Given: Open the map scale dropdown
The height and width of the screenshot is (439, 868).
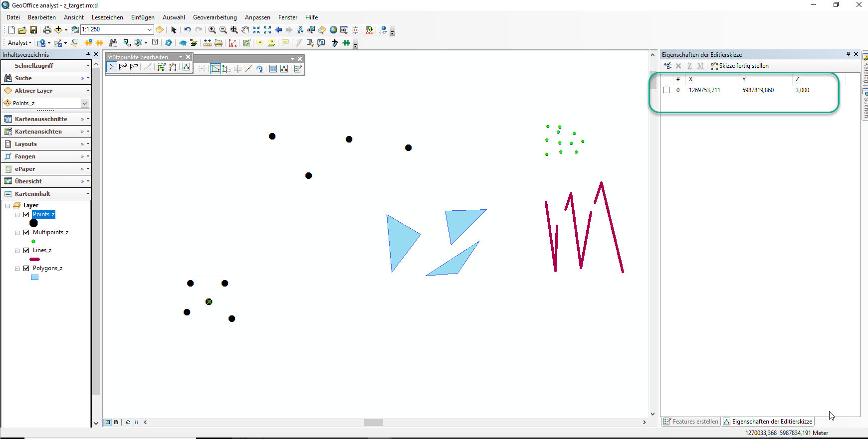Looking at the screenshot, I should (149, 30).
